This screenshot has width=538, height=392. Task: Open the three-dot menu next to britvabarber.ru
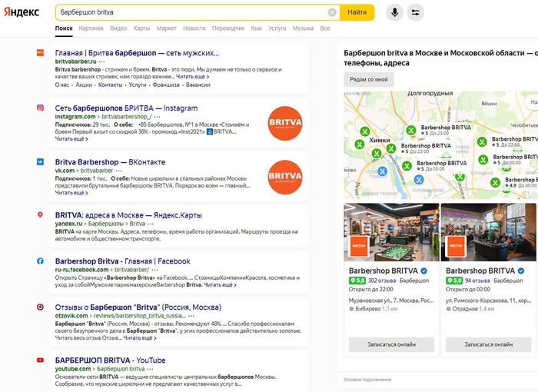101,61
